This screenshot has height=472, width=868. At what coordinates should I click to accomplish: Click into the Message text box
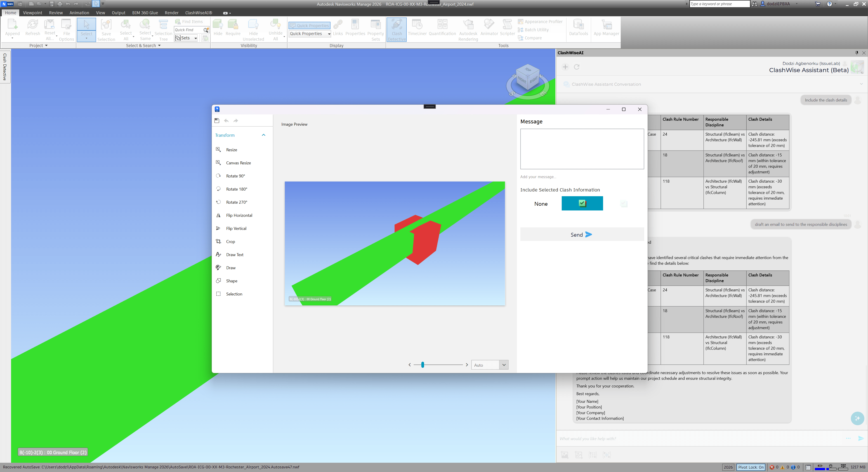tap(582, 149)
